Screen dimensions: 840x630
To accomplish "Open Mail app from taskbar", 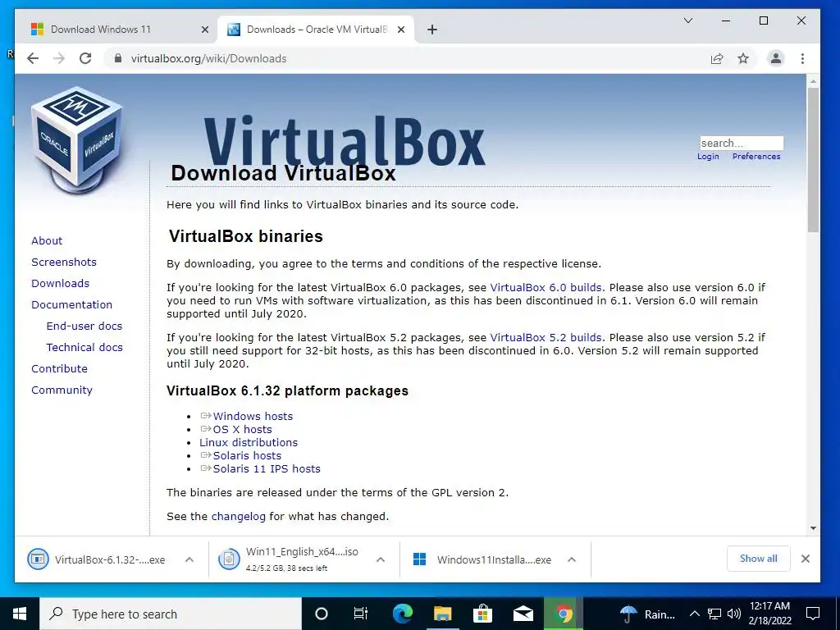I will coord(523,614).
